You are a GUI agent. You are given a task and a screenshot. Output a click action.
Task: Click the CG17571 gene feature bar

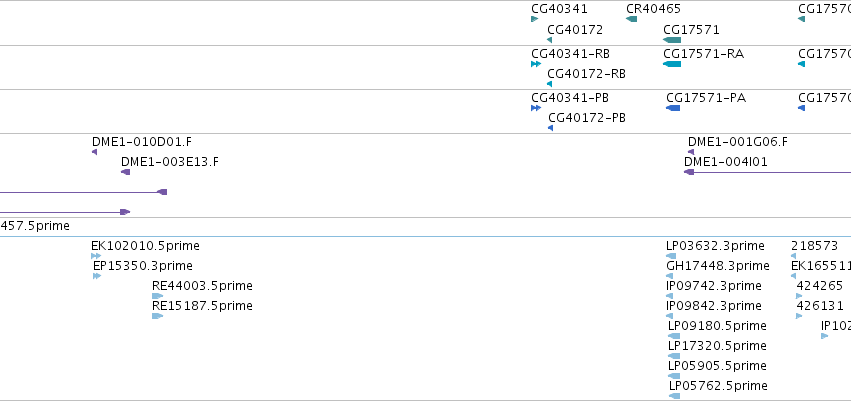click(x=672, y=40)
